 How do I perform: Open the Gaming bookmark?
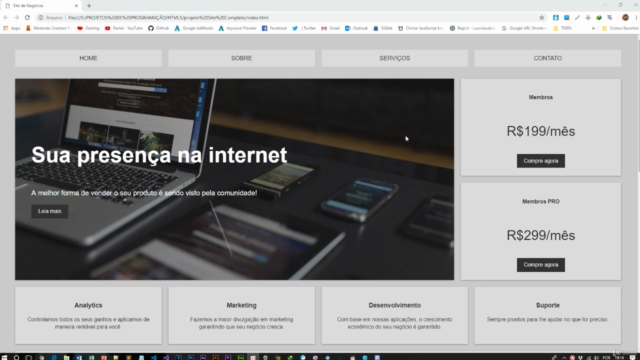88,28
